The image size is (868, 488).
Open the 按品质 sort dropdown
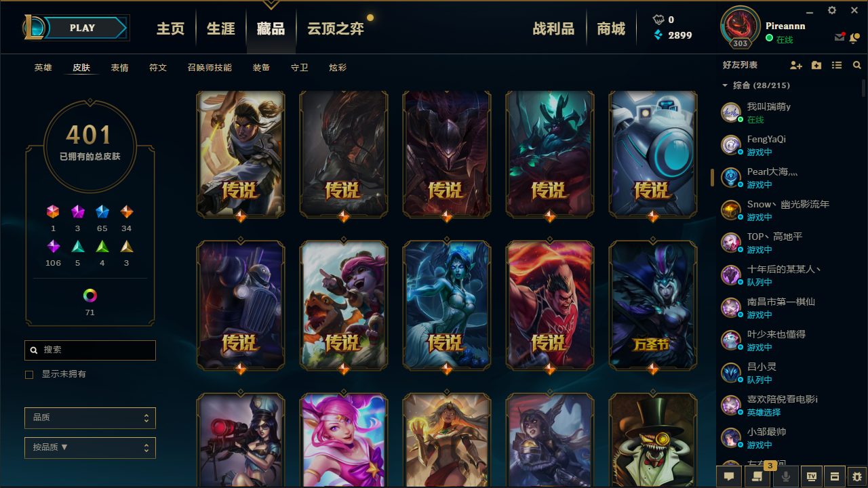pyautogui.click(x=90, y=448)
